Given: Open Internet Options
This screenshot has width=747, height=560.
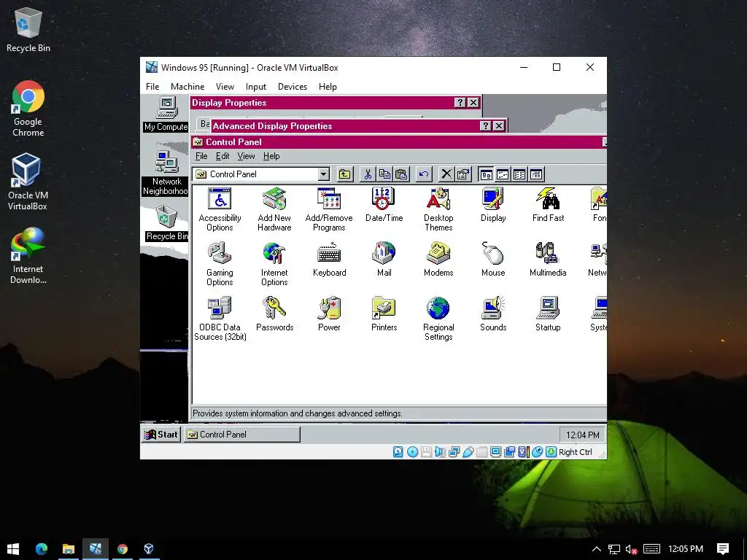Looking at the screenshot, I should click(x=274, y=264).
